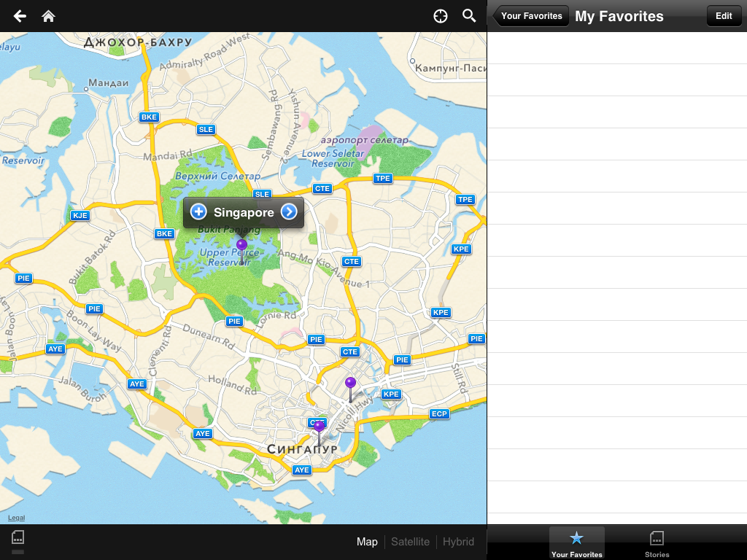Open Singapore details via blue chevron
This screenshot has height=560, width=747.
[x=289, y=212]
